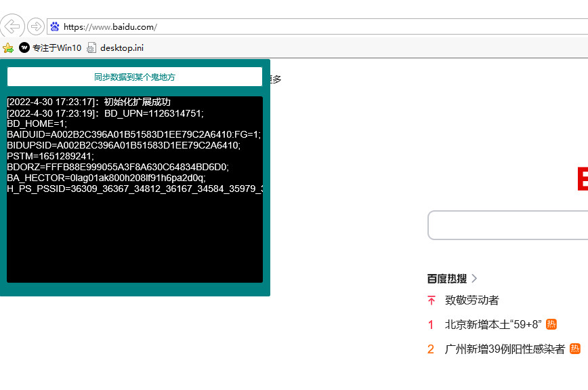Expand hot search via chevron next to 百度热搜
Viewport: 588px width, 390px height.
pos(474,278)
